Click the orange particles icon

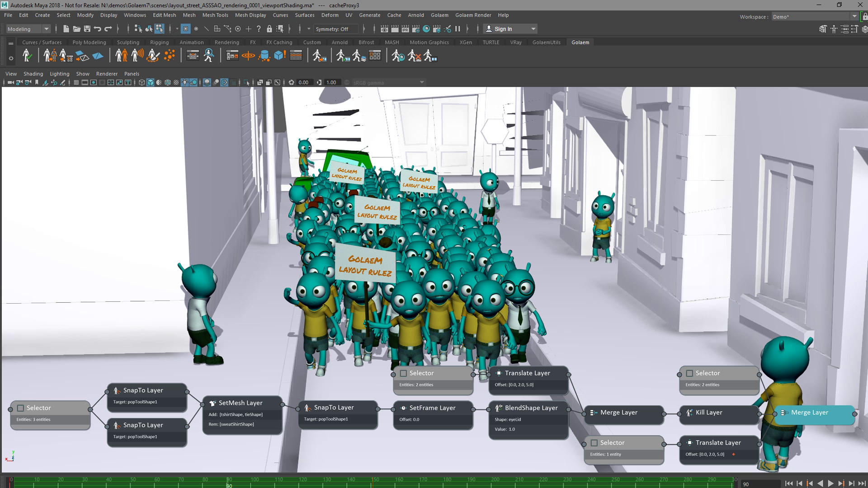(170, 56)
